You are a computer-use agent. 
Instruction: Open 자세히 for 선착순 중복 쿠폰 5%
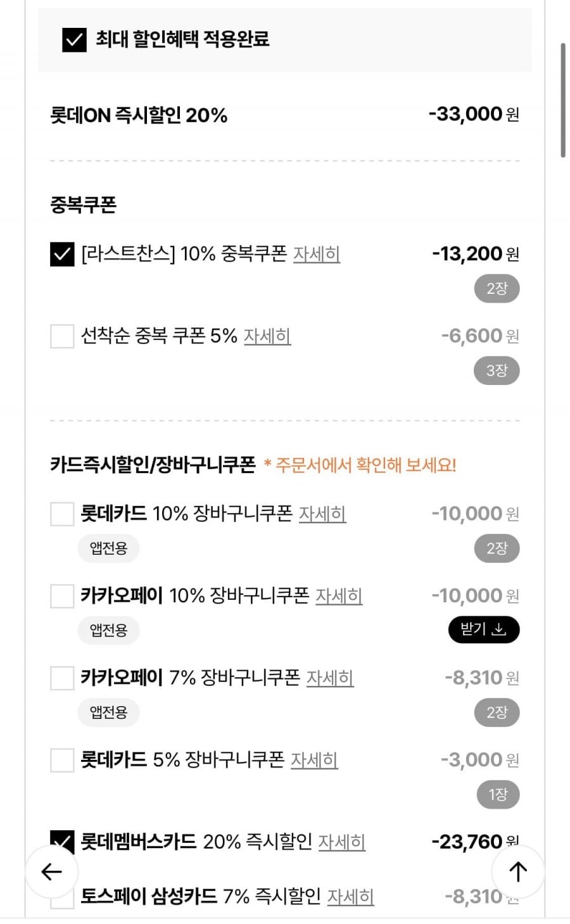click(x=267, y=336)
